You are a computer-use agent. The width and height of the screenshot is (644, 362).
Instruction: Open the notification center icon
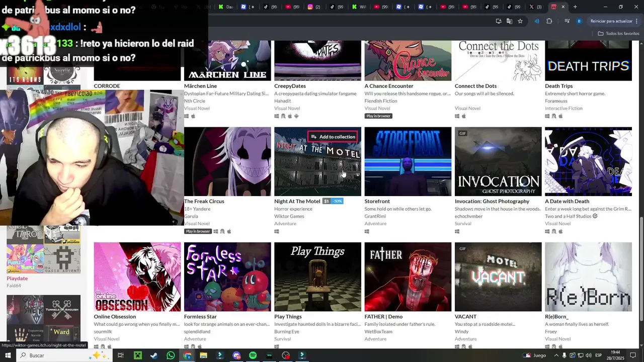click(x=633, y=355)
